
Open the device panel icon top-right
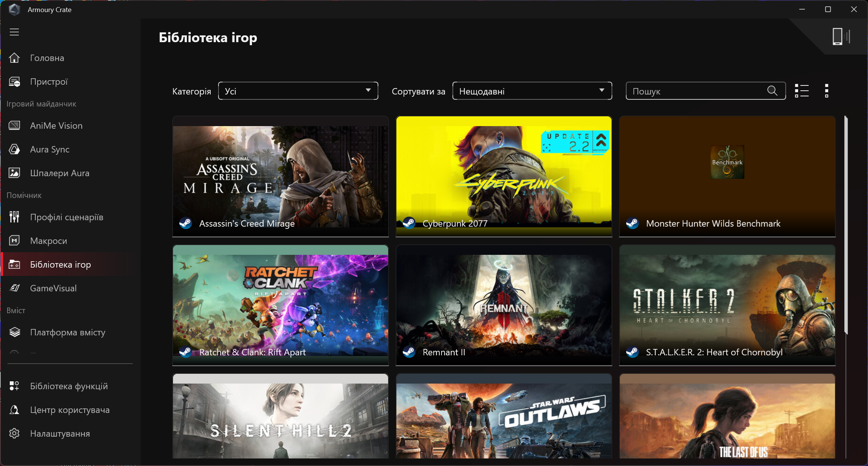click(x=841, y=37)
